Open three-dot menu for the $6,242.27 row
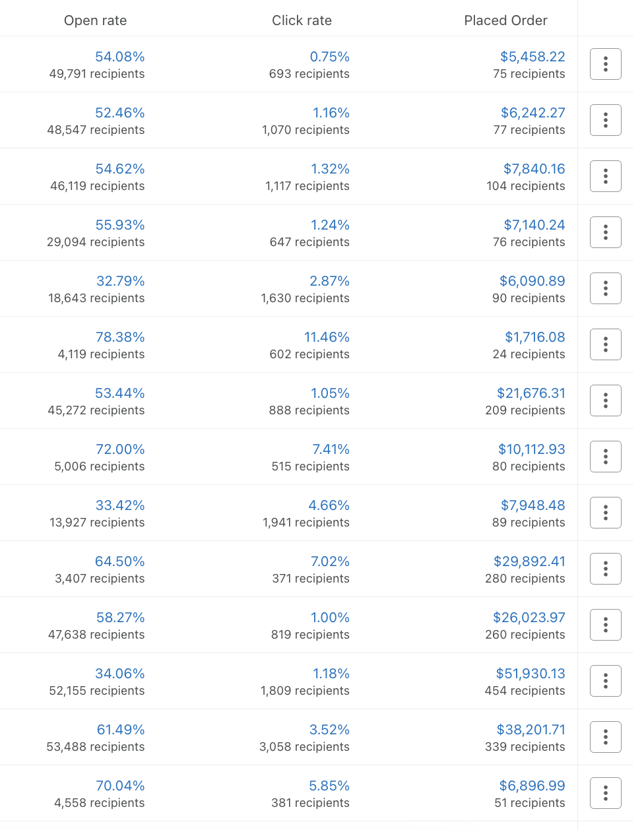The height and width of the screenshot is (830, 644). click(x=605, y=120)
